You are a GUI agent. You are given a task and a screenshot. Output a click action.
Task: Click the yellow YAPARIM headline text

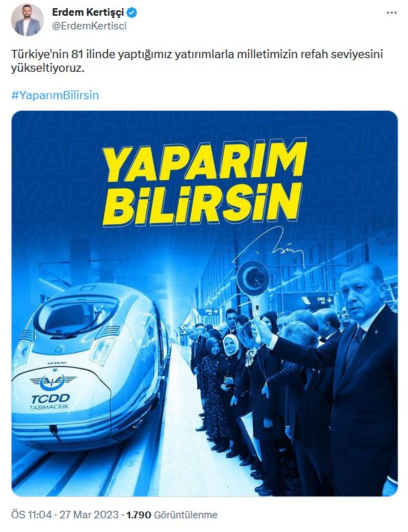205,162
